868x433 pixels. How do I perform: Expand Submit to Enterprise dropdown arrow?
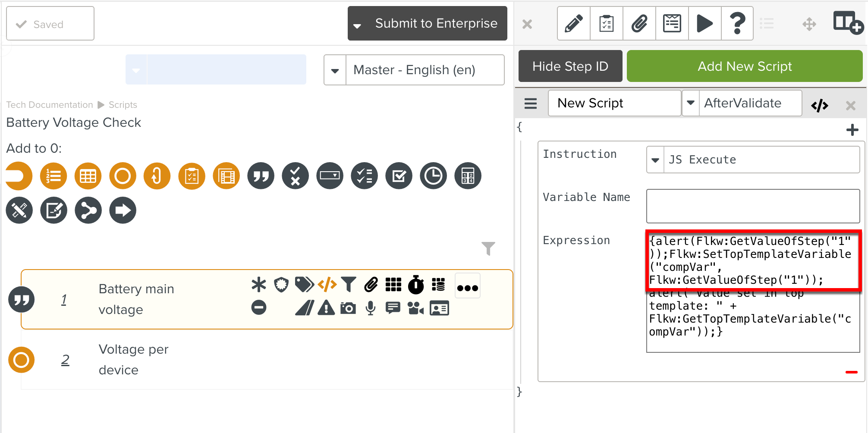tap(357, 25)
